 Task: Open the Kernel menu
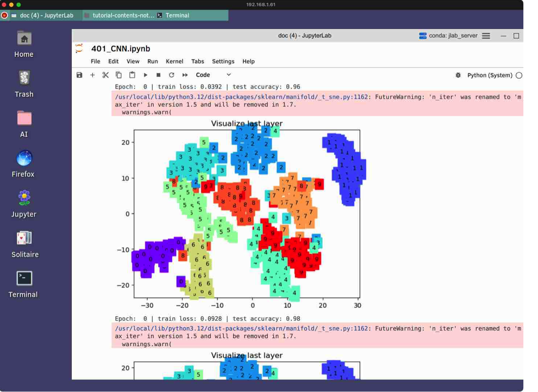pos(174,61)
